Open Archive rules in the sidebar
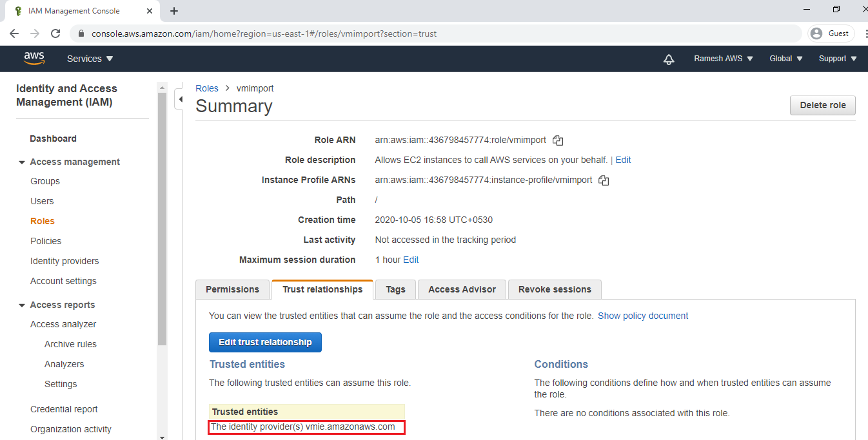The width and height of the screenshot is (868, 440). (x=70, y=345)
